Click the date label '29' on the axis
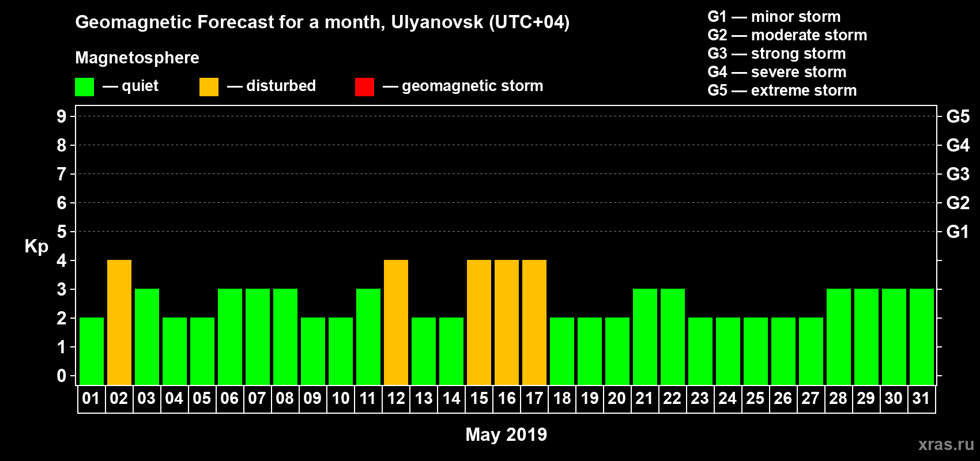The height and width of the screenshot is (461, 980). tap(866, 399)
